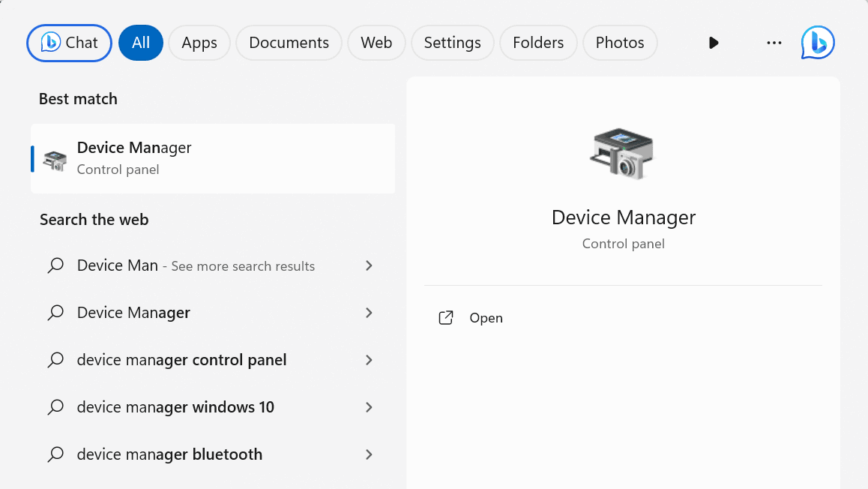Screen dimensions: 868x489
Task: Click the Open external-link icon
Action: click(446, 318)
